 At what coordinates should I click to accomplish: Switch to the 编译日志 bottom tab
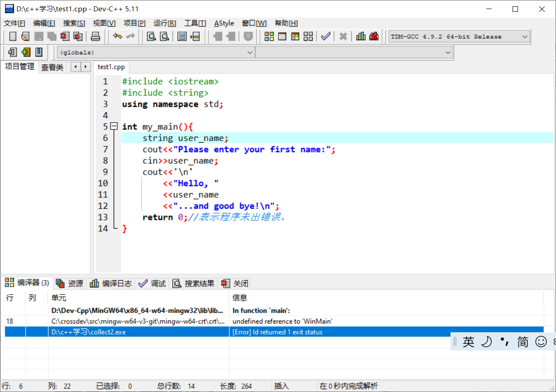111,284
